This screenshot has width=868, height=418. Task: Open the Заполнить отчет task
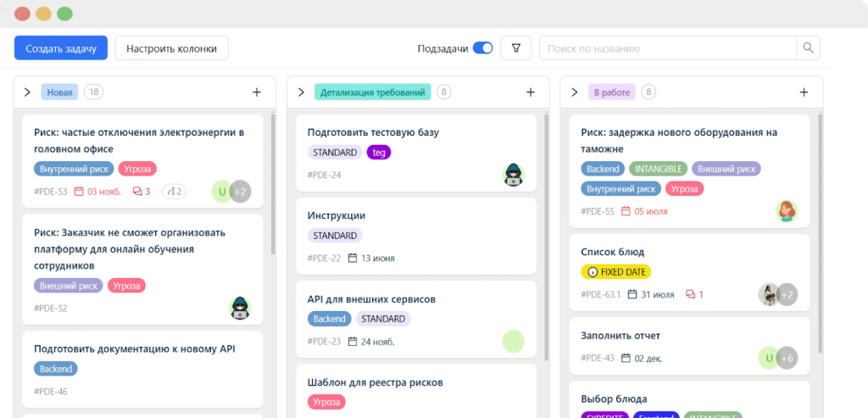[x=620, y=336]
